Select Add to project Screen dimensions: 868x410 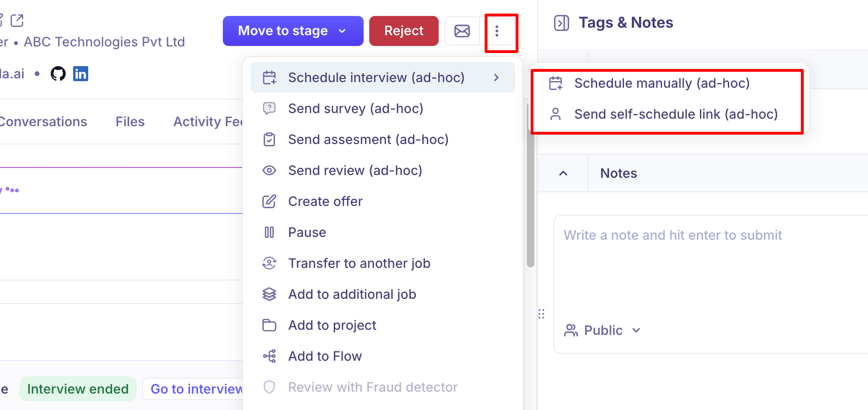(383, 325)
